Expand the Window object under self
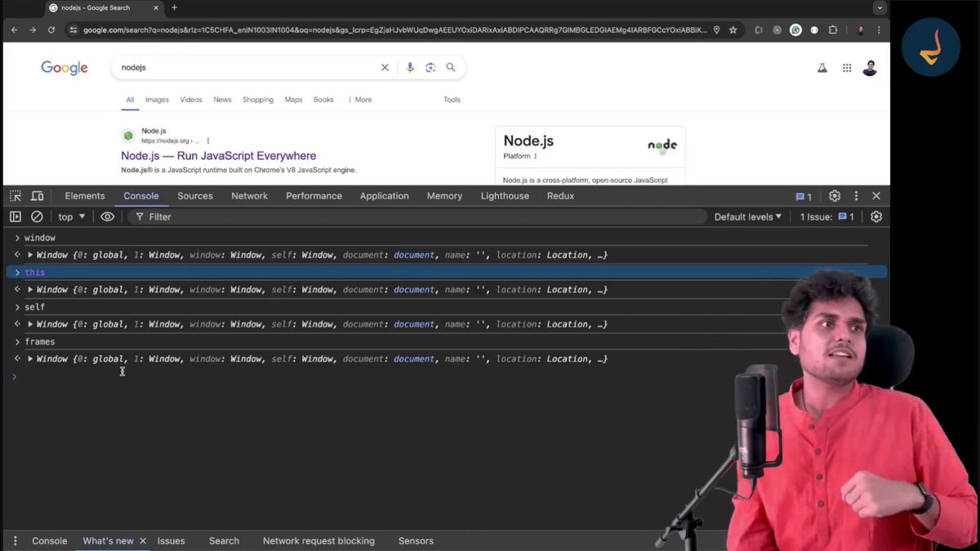 (30, 324)
